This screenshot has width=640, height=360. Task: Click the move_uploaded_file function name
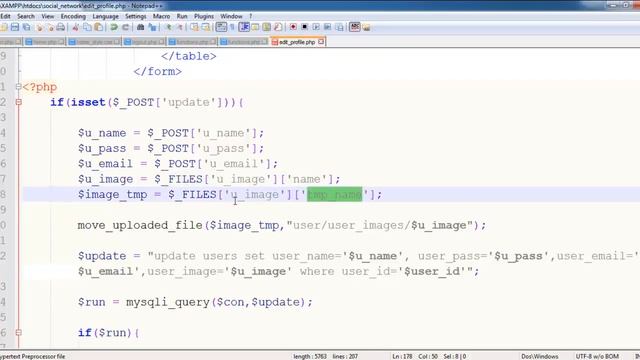coord(140,225)
